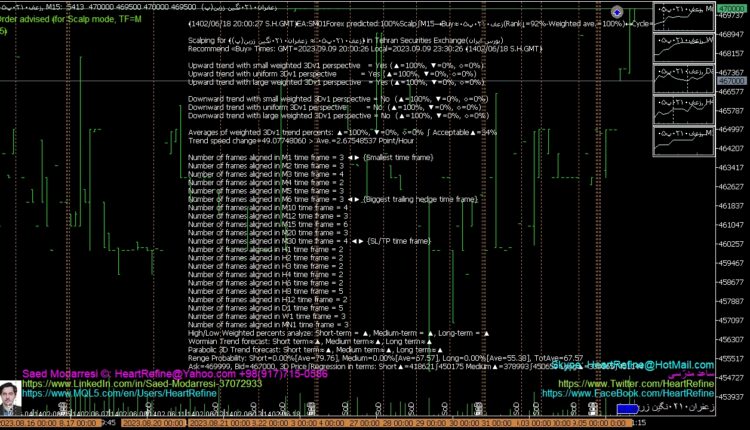The height and width of the screenshot is (430, 750).
Task: Click the blue rectangle at bottom right
Action: (627, 408)
